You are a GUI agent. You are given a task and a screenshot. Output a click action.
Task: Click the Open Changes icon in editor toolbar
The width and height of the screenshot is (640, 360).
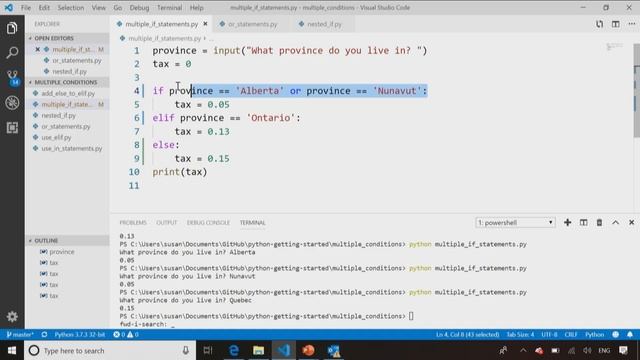click(x=599, y=24)
